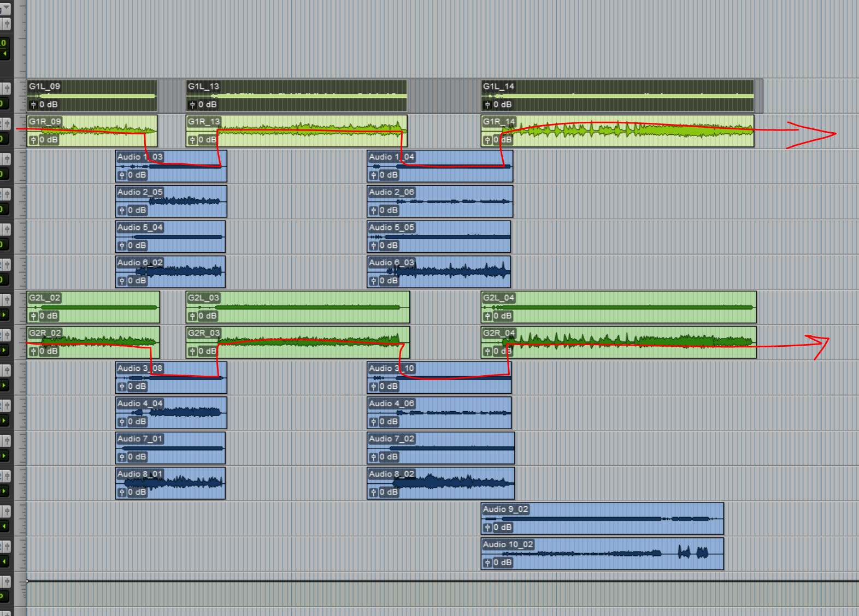Click the 0 dB gain value on Audio 5_04
The image size is (859, 616).
(x=137, y=246)
